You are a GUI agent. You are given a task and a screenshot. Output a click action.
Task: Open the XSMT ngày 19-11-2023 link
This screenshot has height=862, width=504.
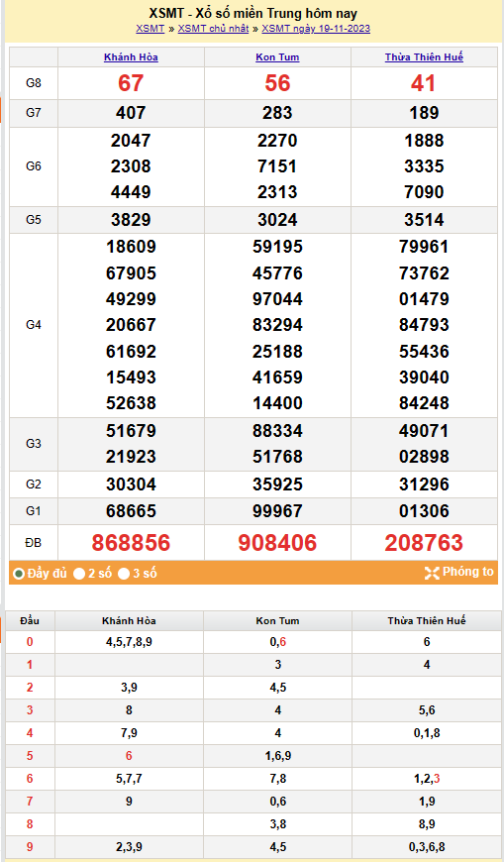(316, 29)
